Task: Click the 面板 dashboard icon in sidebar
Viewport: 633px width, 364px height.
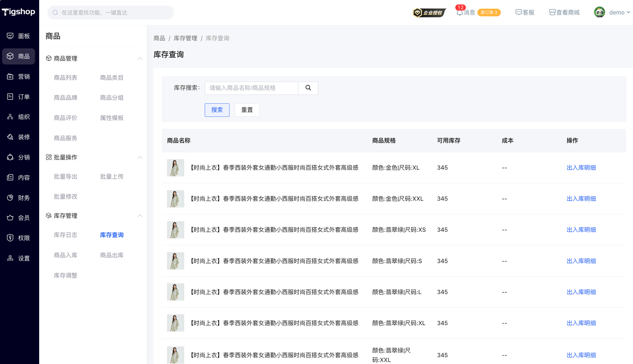Action: tap(10, 36)
